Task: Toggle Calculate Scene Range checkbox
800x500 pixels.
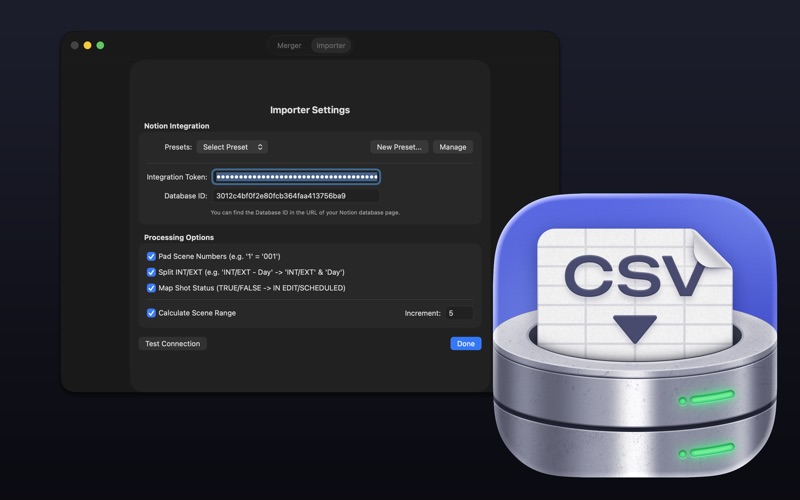Action: pyautogui.click(x=151, y=313)
